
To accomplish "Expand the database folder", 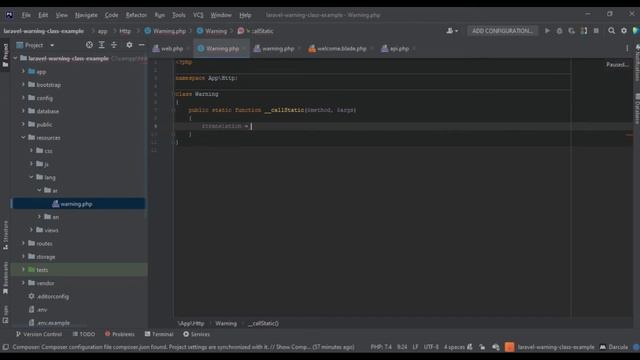I will pos(23,111).
